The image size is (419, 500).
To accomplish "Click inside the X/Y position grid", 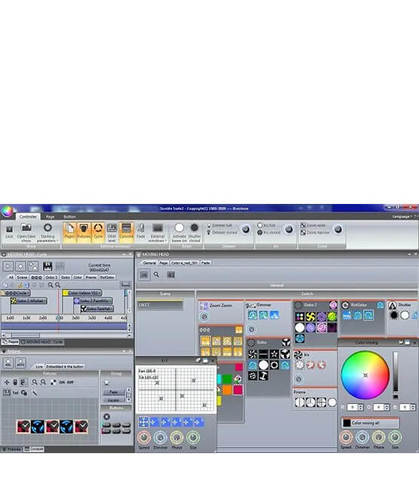I will point(176,389).
